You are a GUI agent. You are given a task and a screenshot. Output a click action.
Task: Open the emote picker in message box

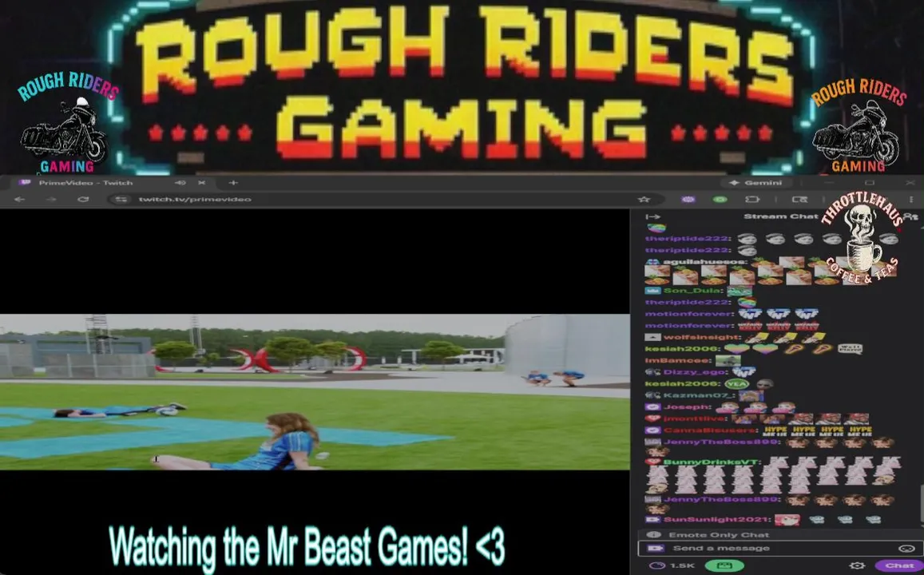(x=906, y=549)
